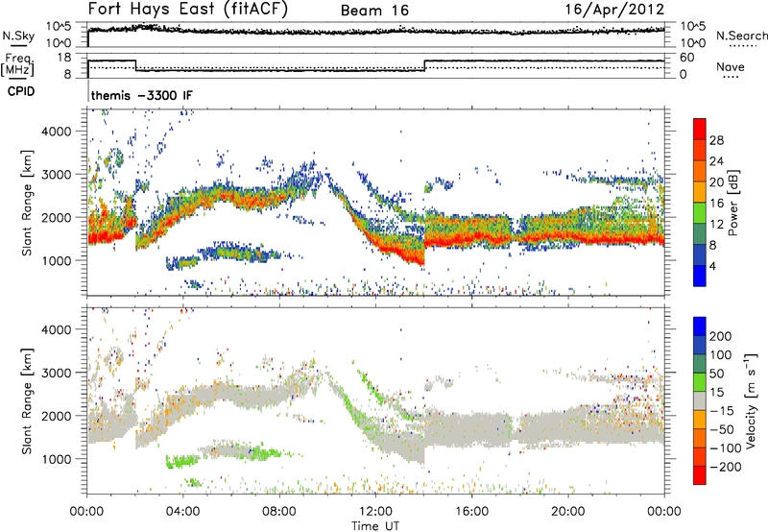Select the "CPID" row label
The image size is (768, 532).
(x=21, y=91)
